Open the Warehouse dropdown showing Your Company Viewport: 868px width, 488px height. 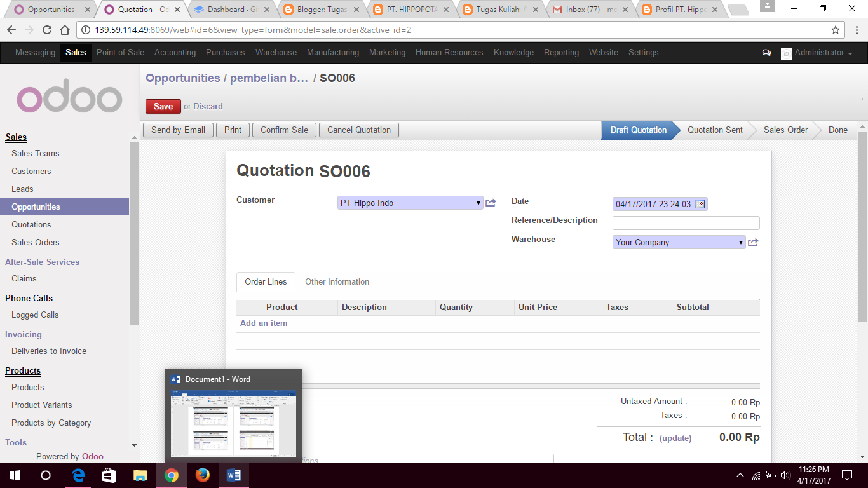pos(679,242)
